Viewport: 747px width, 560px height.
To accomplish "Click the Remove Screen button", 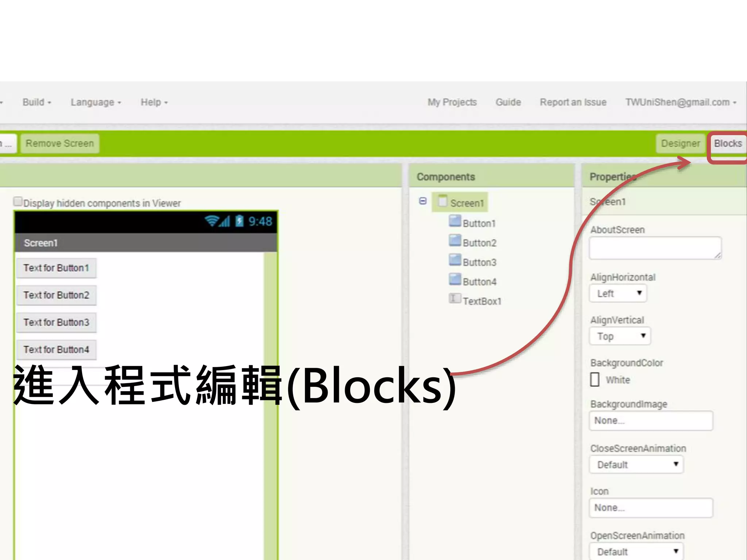I will point(60,144).
